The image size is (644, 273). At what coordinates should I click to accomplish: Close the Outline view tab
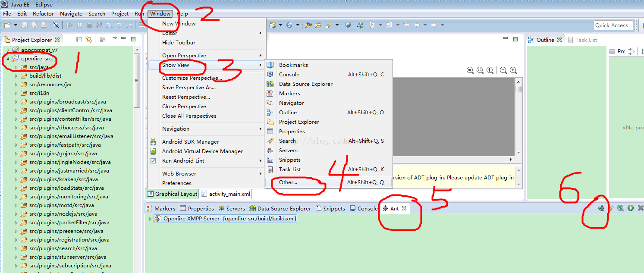(x=559, y=40)
